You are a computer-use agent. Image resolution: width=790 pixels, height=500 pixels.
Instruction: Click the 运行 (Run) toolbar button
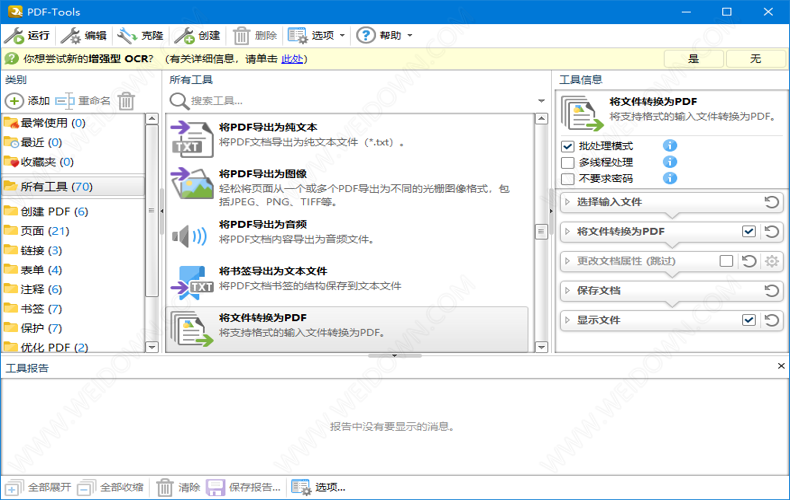(27, 36)
